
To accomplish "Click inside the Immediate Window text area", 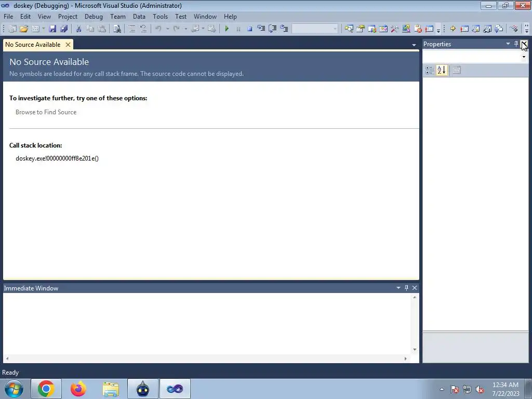I will 207,324.
